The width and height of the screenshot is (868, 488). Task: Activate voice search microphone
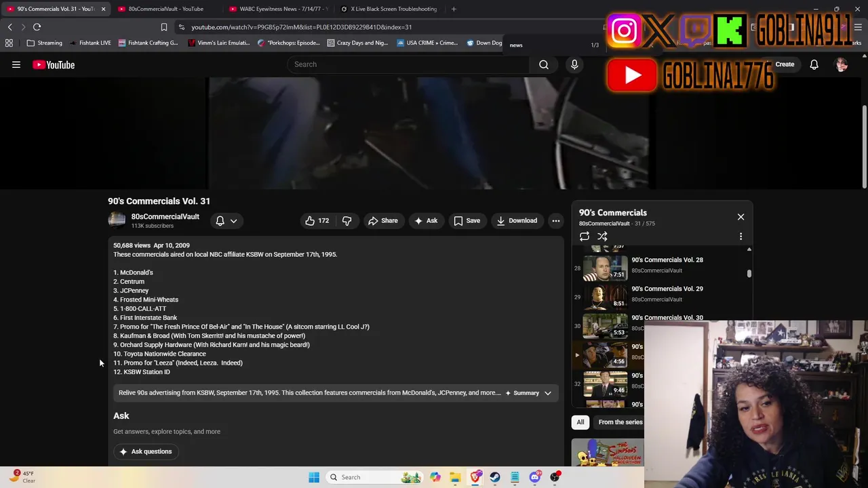(574, 64)
